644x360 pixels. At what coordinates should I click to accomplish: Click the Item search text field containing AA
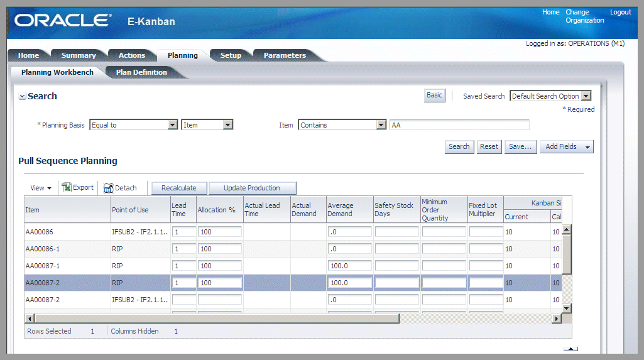click(x=459, y=125)
